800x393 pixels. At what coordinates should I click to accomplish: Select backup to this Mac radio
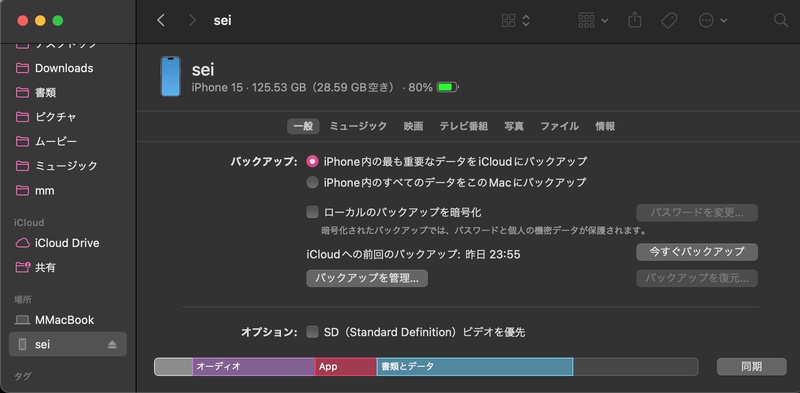[x=312, y=182]
